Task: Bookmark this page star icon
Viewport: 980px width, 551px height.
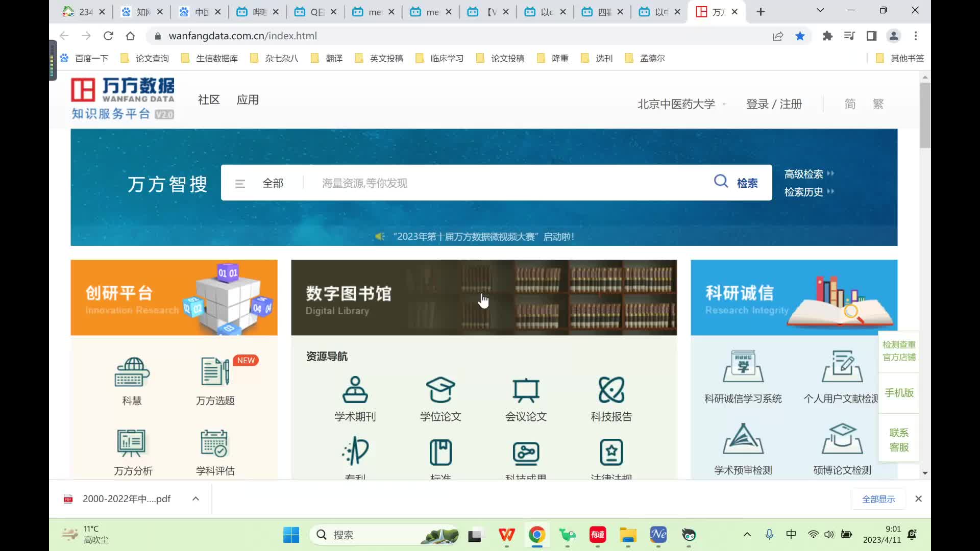Action: 800,36
